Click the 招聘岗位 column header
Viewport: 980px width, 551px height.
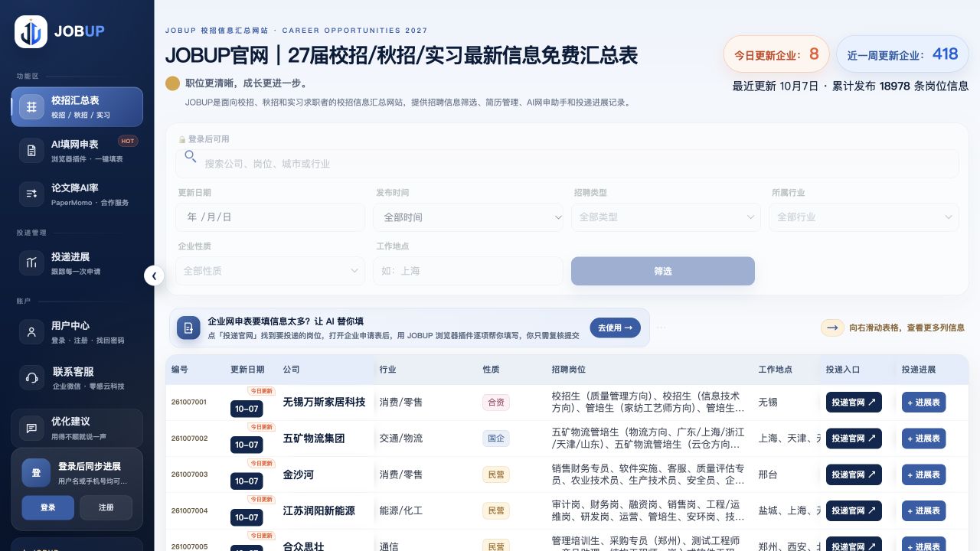[x=568, y=370]
